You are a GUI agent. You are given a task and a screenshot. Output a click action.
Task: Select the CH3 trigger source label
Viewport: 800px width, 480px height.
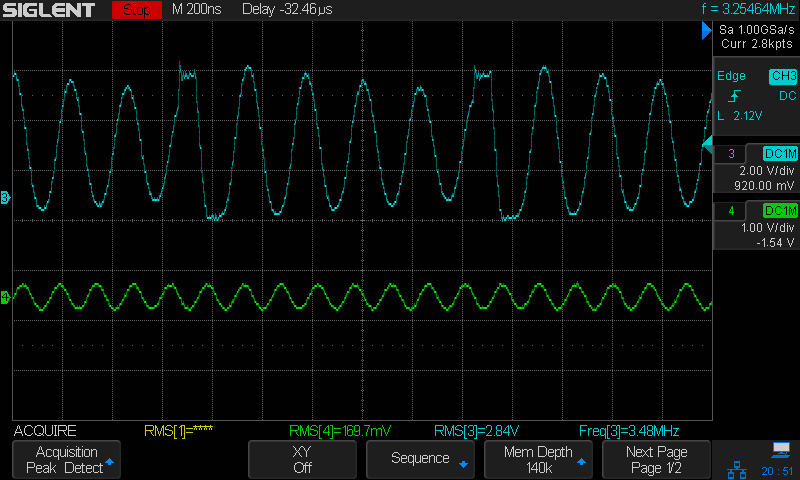click(782, 77)
